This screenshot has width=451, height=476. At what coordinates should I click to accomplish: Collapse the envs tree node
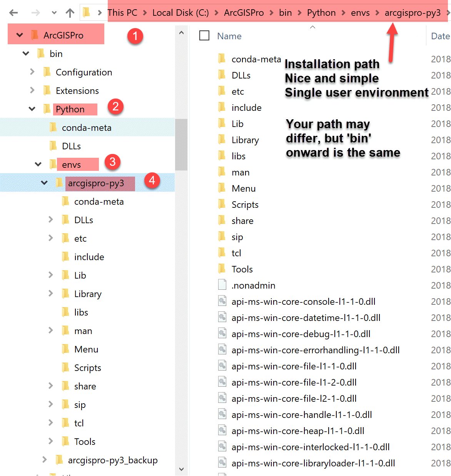(38, 164)
